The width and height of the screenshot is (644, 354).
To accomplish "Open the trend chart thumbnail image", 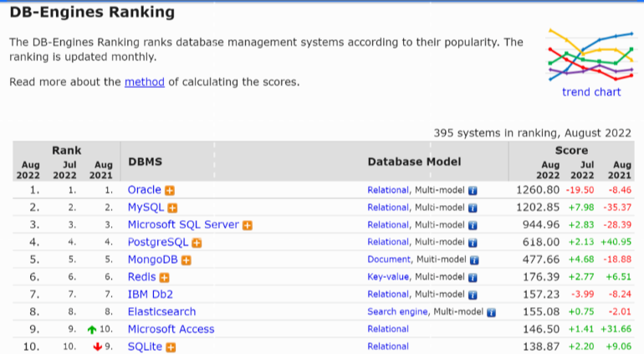I will 591,55.
